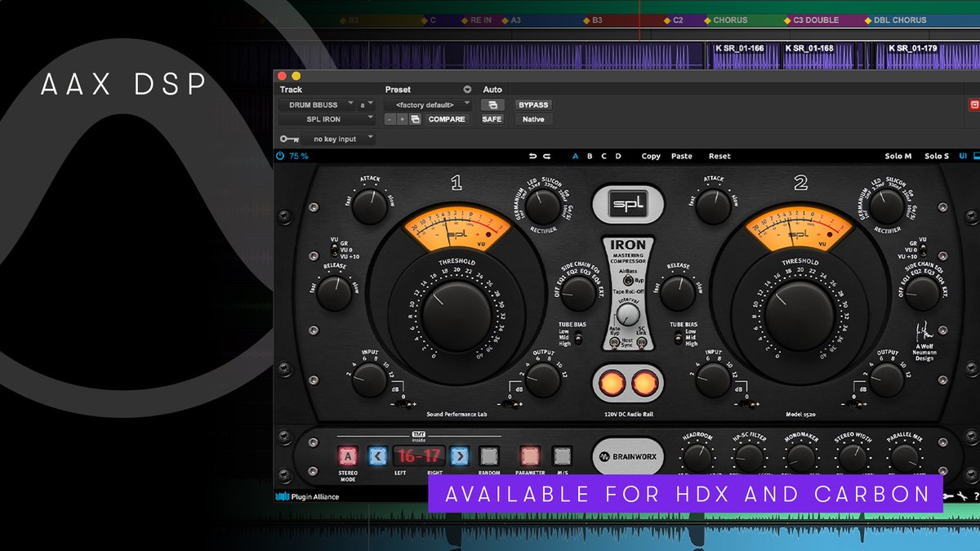Open the no key input dropdown
This screenshot has width=980, height=551.
pos(339,139)
